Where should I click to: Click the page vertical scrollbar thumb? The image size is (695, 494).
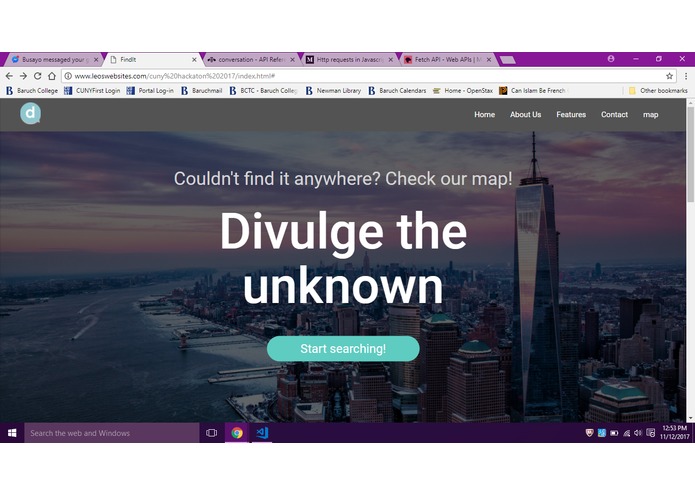point(690,155)
